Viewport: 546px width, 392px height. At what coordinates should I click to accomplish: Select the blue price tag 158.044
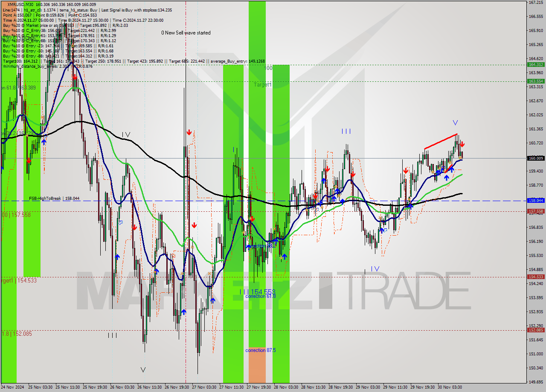536,200
